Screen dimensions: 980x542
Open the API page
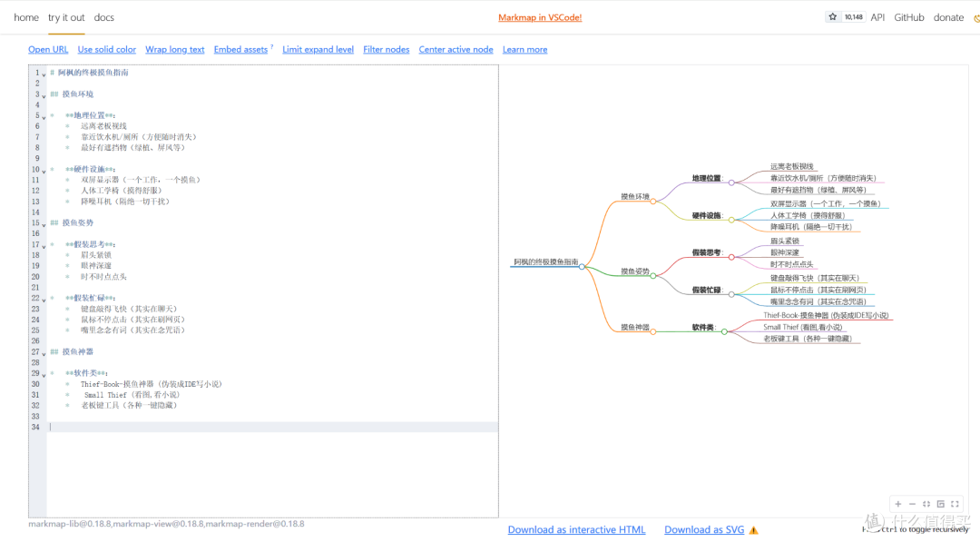877,17
